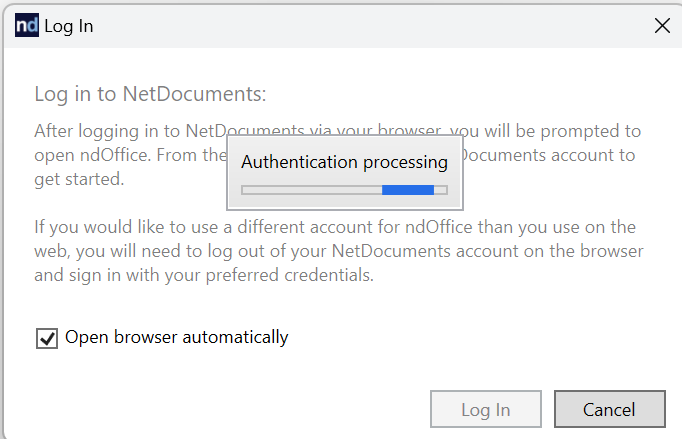The width and height of the screenshot is (682, 439).
Task: Click the empty portion of the progress track
Action: (312, 190)
